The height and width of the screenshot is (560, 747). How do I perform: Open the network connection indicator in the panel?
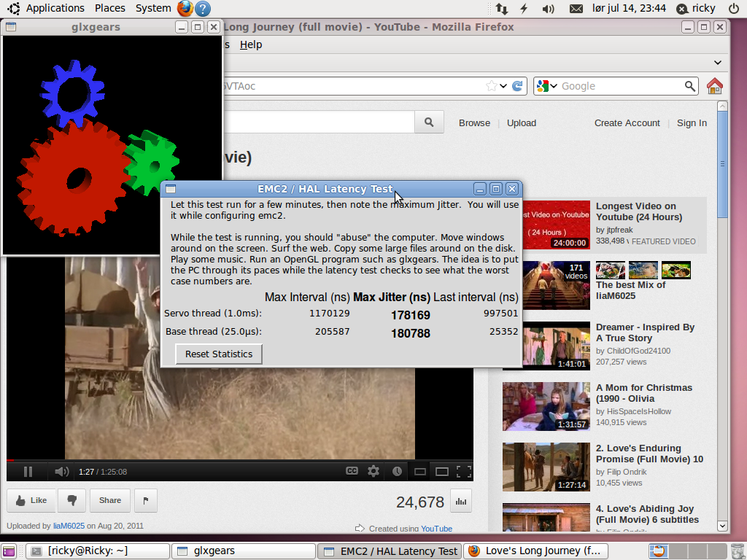[x=502, y=8]
